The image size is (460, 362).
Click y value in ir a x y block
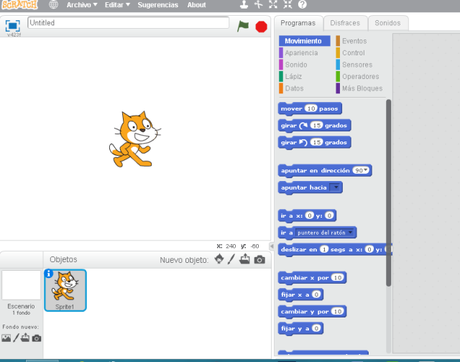(x=329, y=215)
